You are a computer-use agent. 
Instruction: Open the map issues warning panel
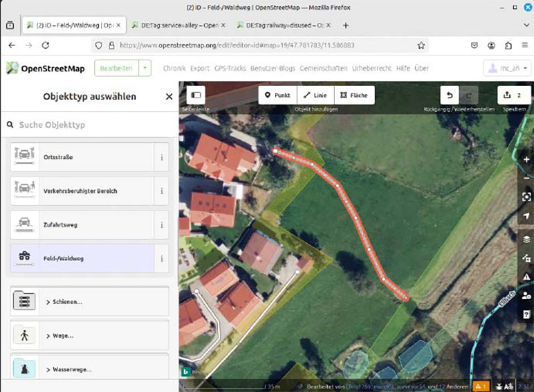526,276
